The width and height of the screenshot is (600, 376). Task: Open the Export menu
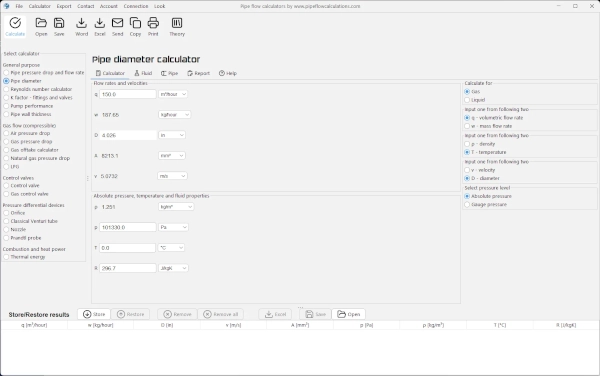coord(64,6)
